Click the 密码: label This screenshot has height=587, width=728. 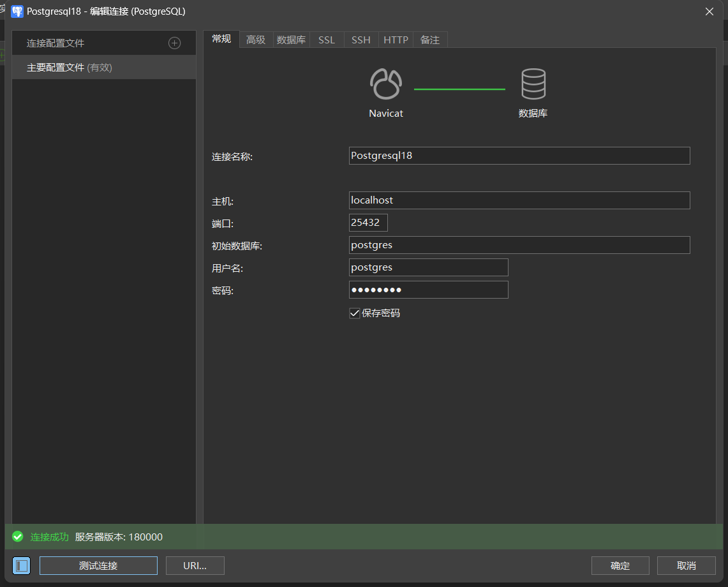coord(223,291)
